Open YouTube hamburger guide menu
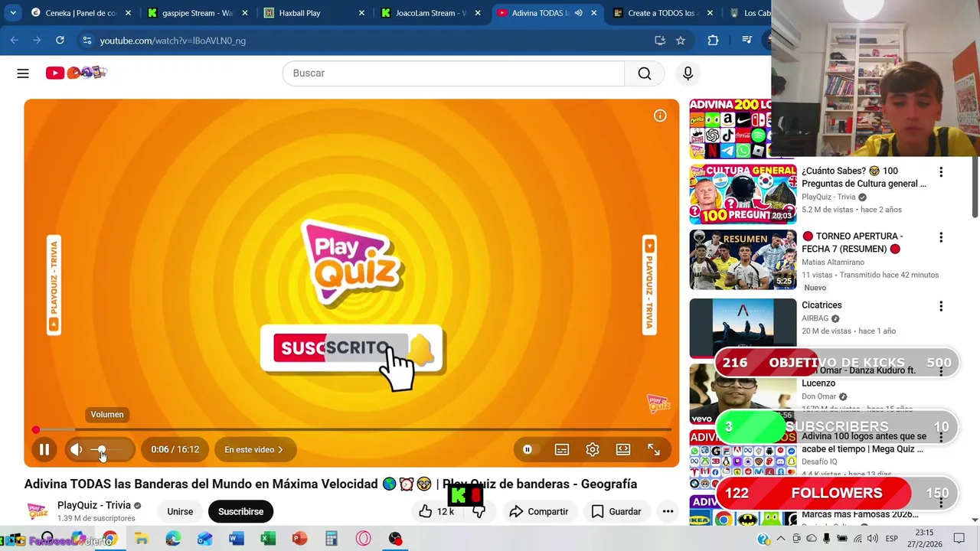Viewport: 980px width, 551px height. pos(23,73)
